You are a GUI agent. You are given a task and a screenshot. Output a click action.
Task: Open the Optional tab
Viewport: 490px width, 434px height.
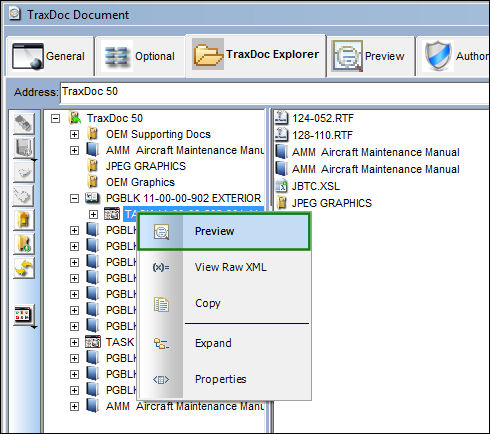pos(140,56)
